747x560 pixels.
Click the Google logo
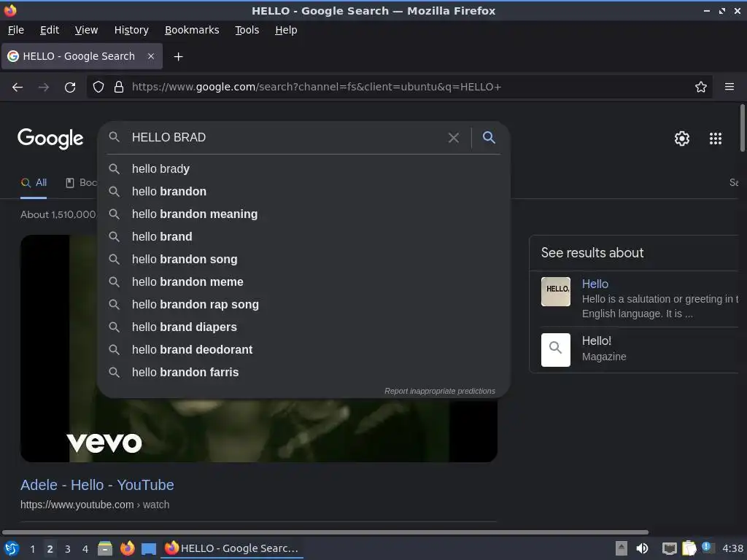50,139
